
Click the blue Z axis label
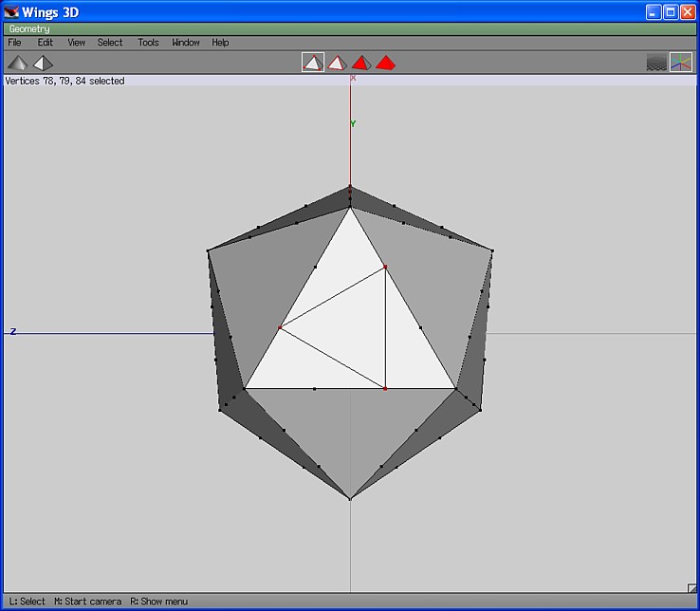click(13, 331)
